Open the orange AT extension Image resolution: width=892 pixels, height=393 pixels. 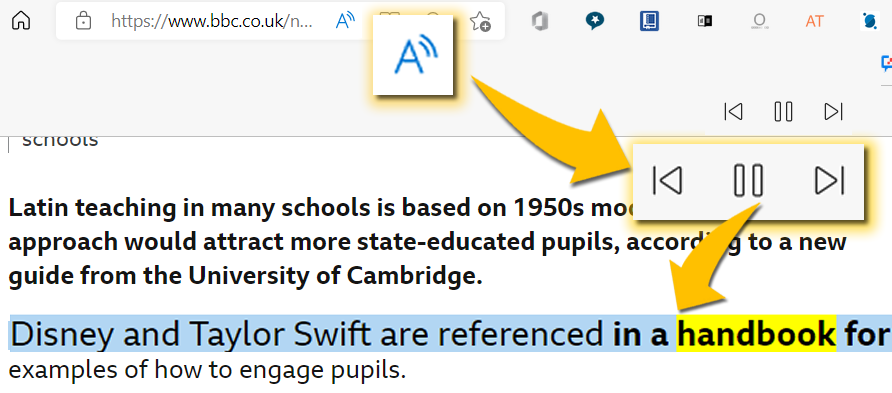pos(815,22)
